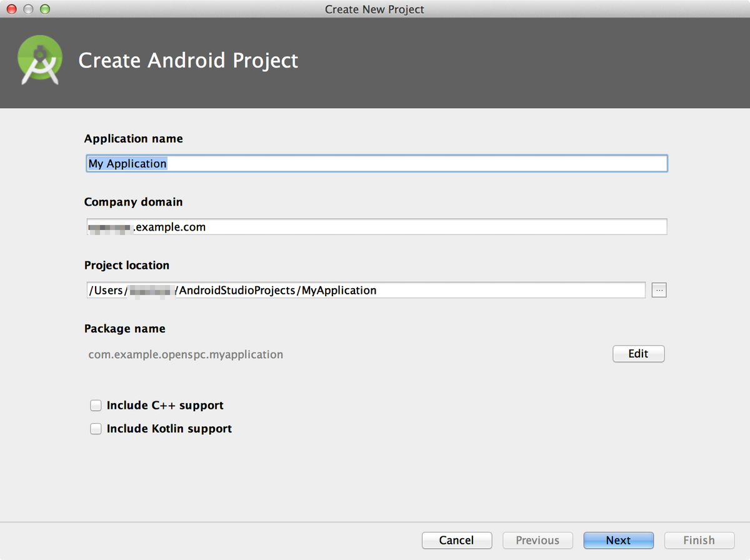
Task: Click the Company domain label
Action: tap(134, 202)
